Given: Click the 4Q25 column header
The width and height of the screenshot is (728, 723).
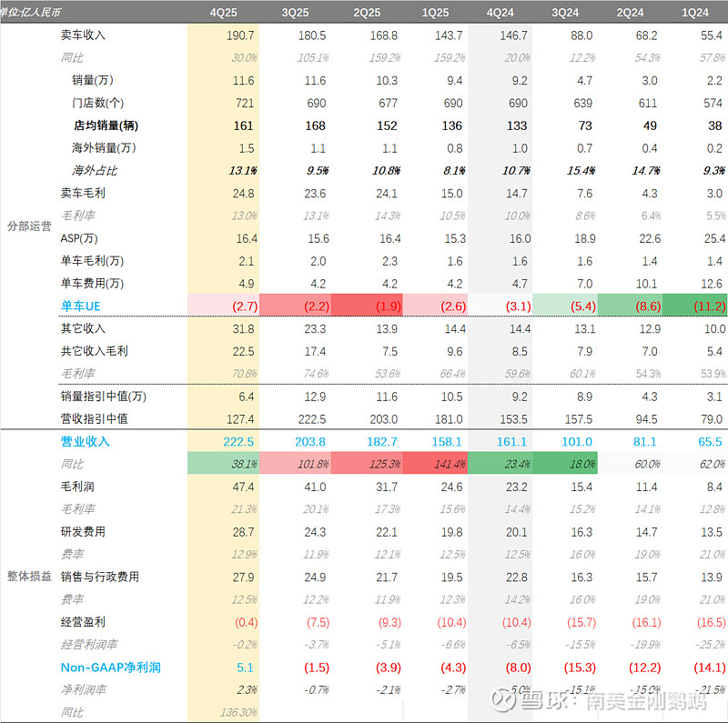Looking at the screenshot, I should pos(223,13).
